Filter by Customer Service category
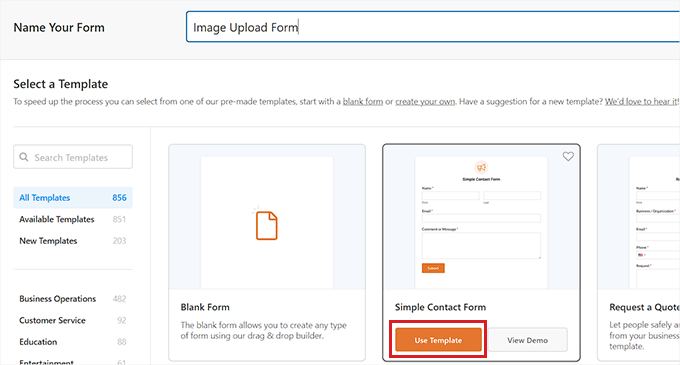This screenshot has width=680, height=365. coord(73,320)
